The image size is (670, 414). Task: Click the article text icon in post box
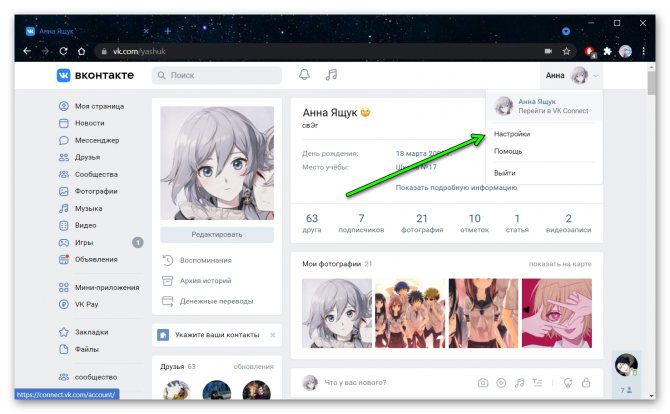(x=538, y=382)
